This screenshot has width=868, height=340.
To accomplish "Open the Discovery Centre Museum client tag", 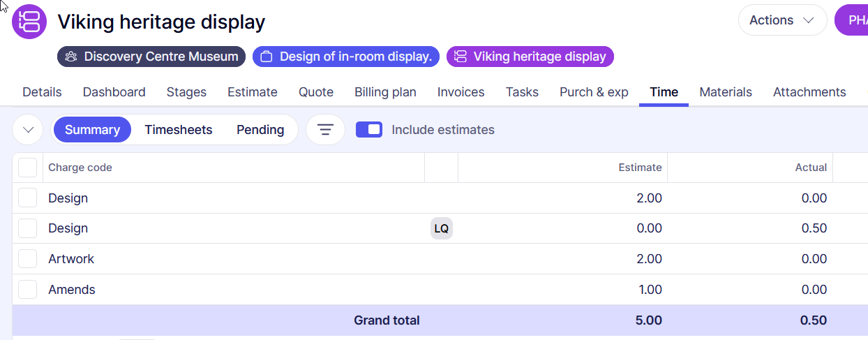I will (x=151, y=57).
